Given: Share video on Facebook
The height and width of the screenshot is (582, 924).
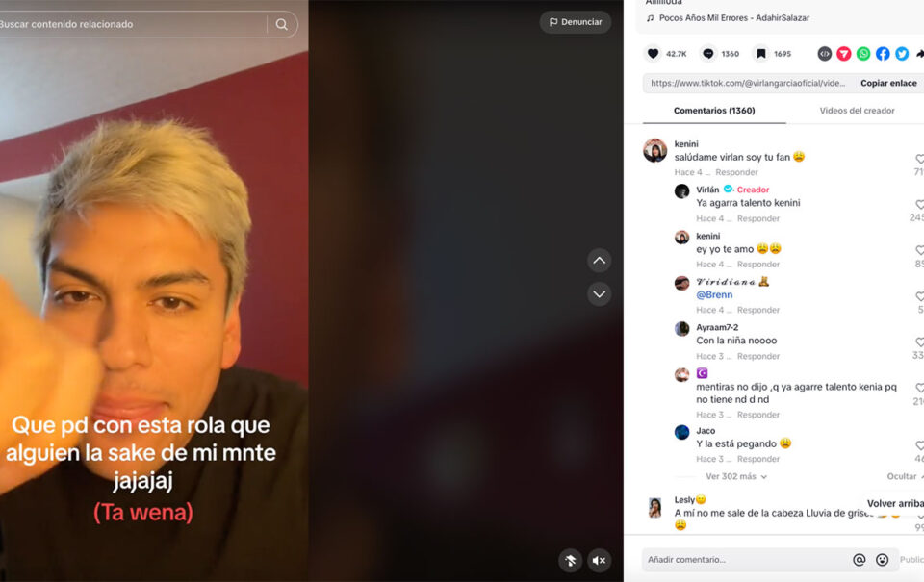Looking at the screenshot, I should coord(883,54).
